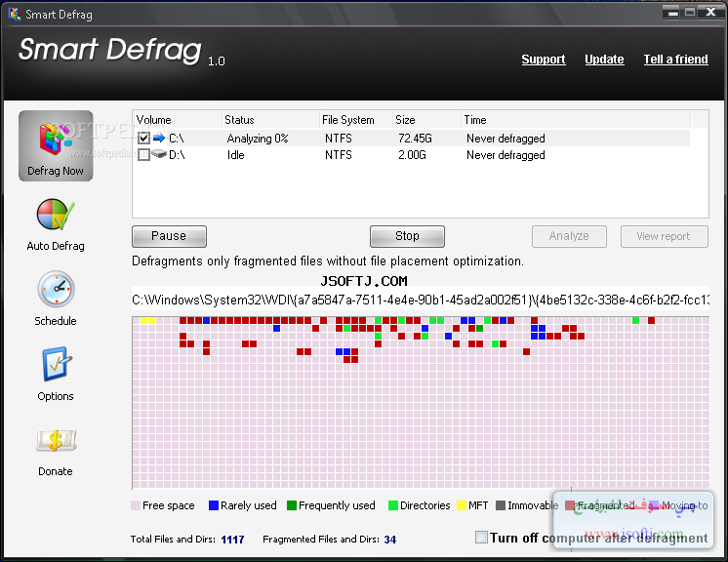Image resolution: width=728 pixels, height=562 pixels.
Task: Maximize the Smart Defrag window
Action: 690,13
